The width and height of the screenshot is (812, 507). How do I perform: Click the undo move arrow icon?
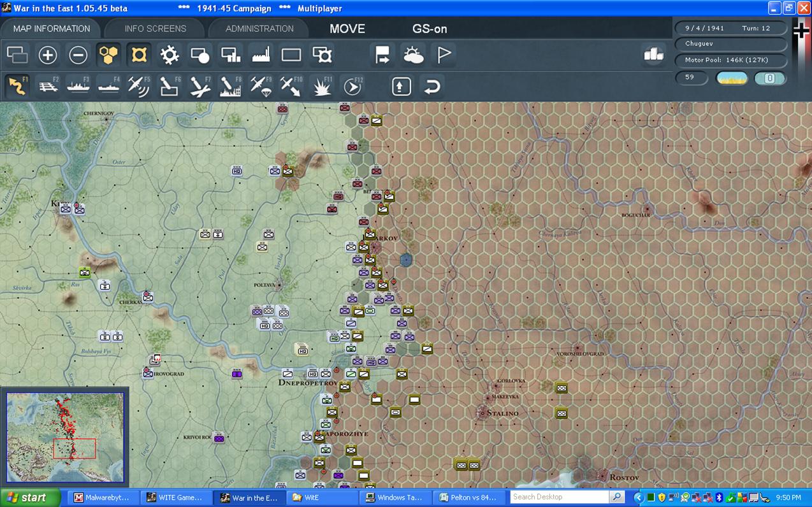click(431, 86)
